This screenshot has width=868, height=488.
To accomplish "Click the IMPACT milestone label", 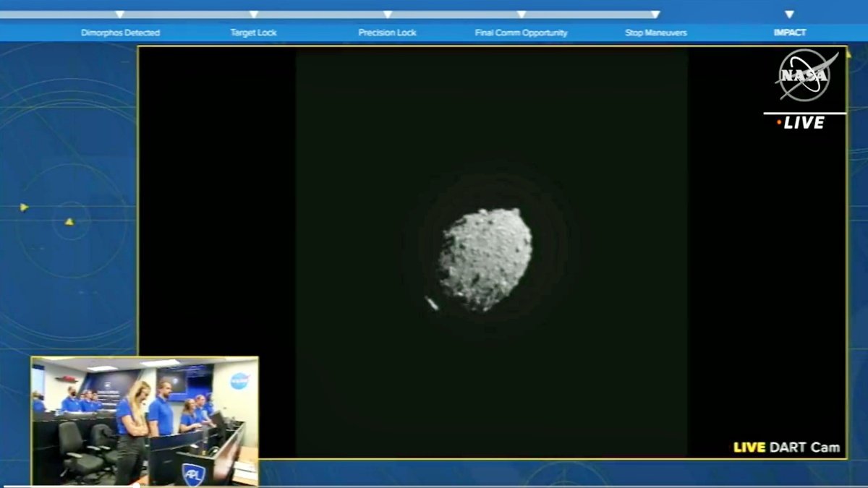I will click(x=789, y=33).
